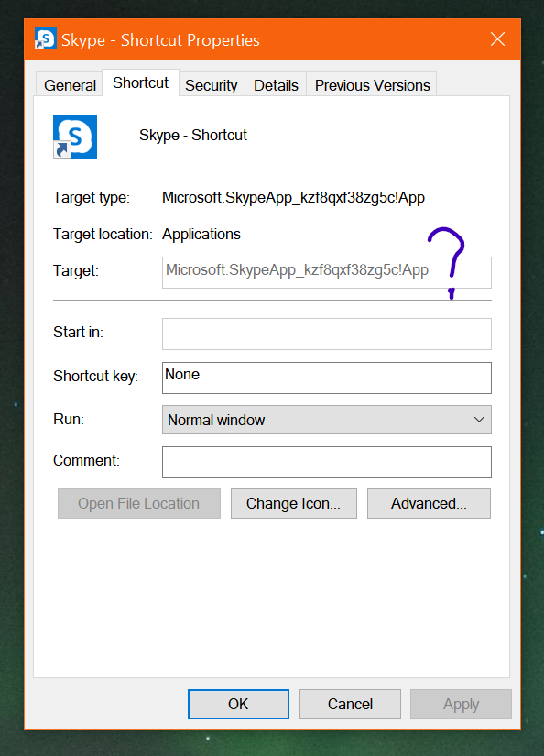This screenshot has width=544, height=756.
Task: Click inside the Comment field
Action: coord(327,463)
